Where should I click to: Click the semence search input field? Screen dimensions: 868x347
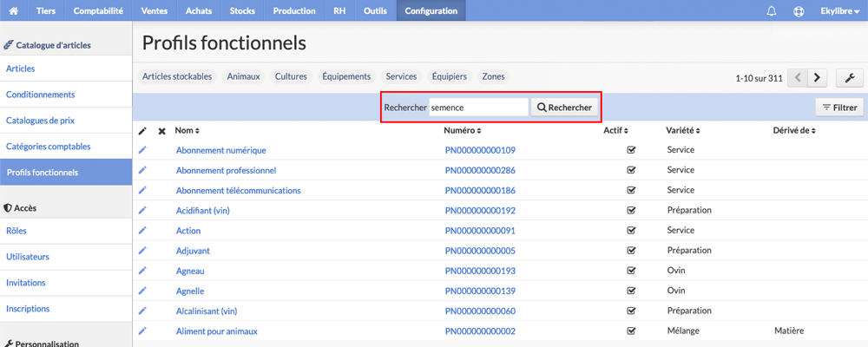[x=478, y=108]
